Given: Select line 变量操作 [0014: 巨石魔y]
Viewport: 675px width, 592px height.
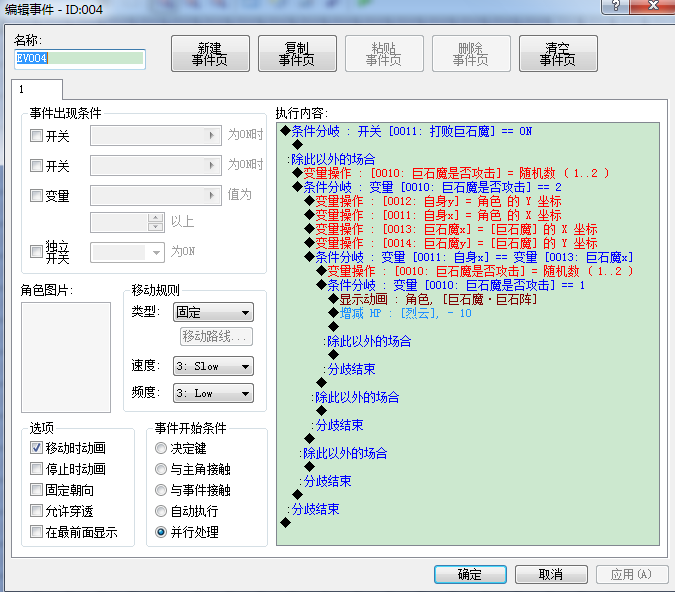Looking at the screenshot, I should [451, 243].
